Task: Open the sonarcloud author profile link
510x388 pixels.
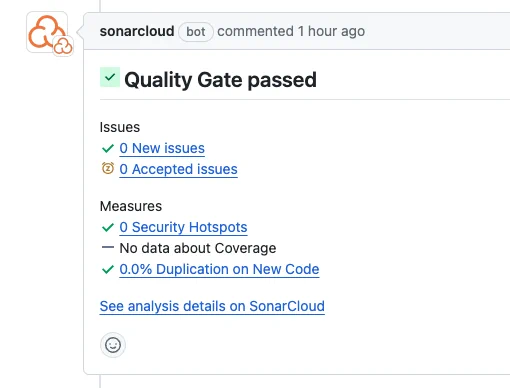Action: [x=137, y=31]
